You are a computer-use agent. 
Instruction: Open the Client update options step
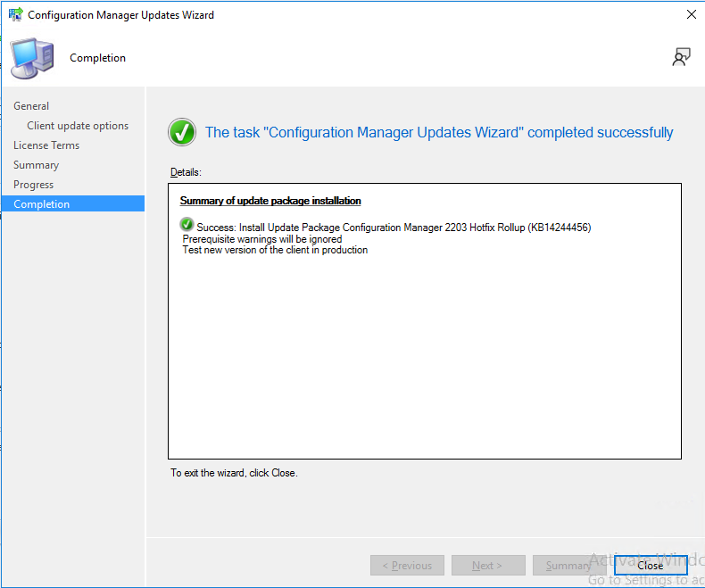pyautogui.click(x=78, y=126)
